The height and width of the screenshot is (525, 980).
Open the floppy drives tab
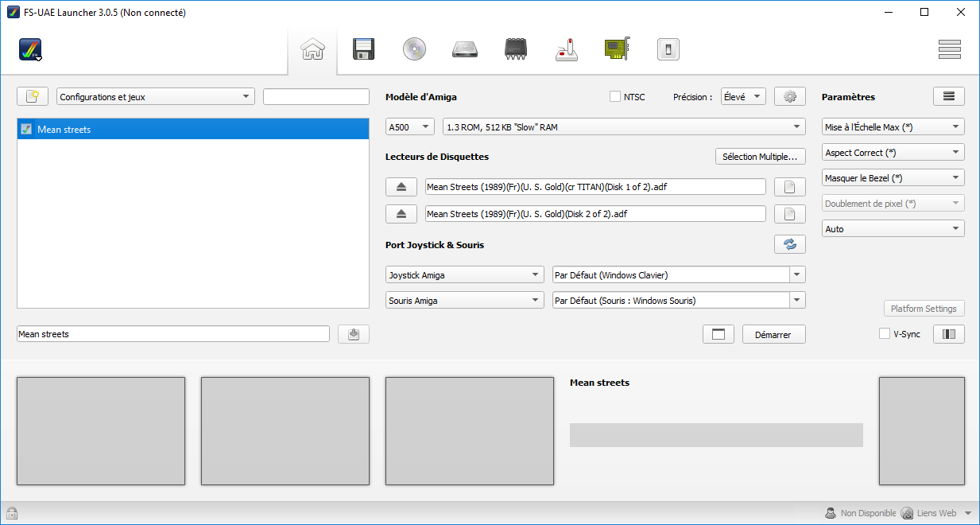364,49
